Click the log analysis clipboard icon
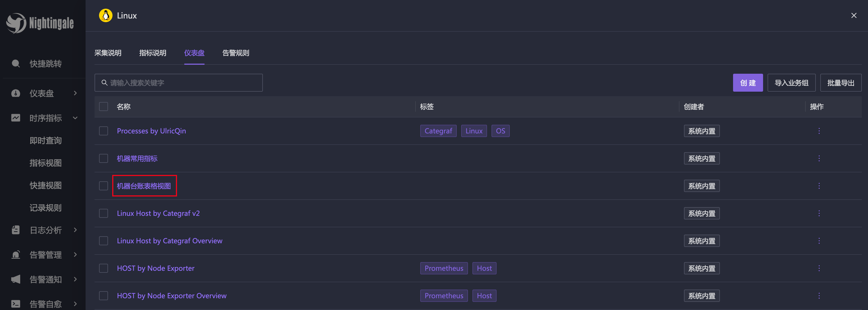The width and height of the screenshot is (868, 310). [x=15, y=230]
